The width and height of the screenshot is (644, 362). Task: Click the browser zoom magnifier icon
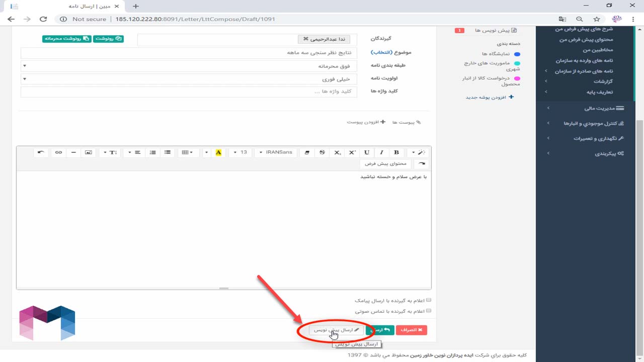pos(580,19)
